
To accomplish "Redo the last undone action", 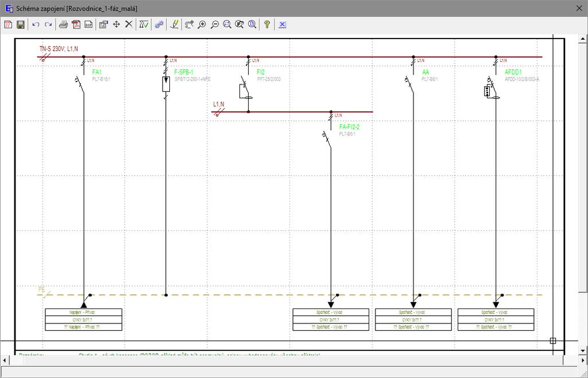I will 48,24.
